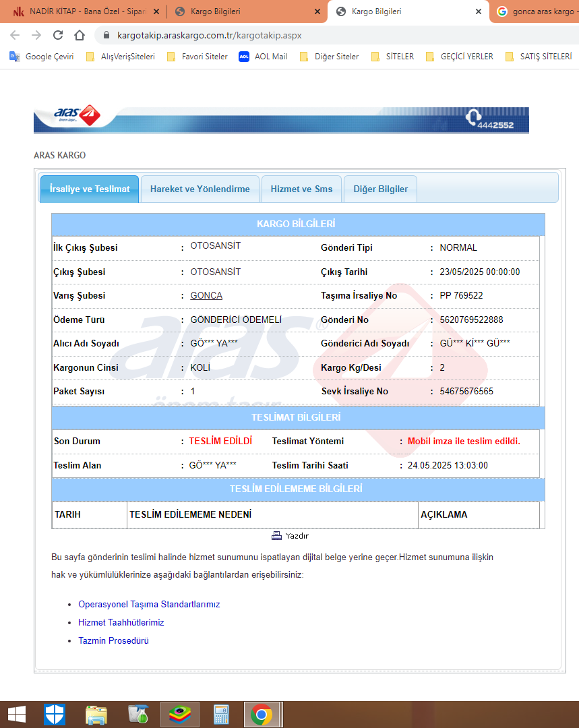
Task: Close the first Kargo Bilgileri tab
Action: [x=317, y=11]
